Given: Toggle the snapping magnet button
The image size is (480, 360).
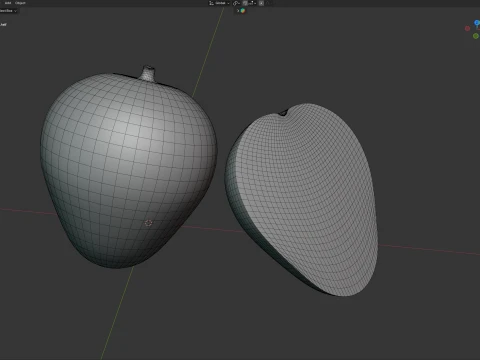Looking at the screenshot, I should [x=245, y=3].
